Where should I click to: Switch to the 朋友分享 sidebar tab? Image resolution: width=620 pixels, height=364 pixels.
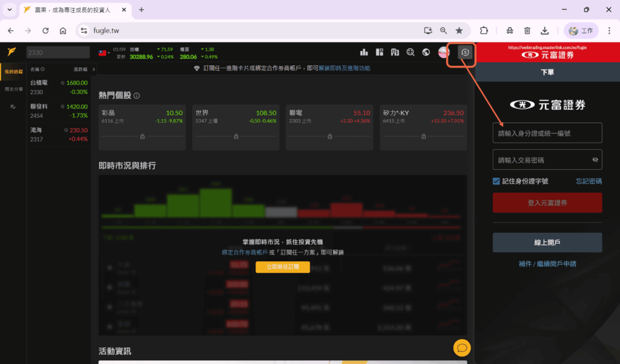(13, 89)
